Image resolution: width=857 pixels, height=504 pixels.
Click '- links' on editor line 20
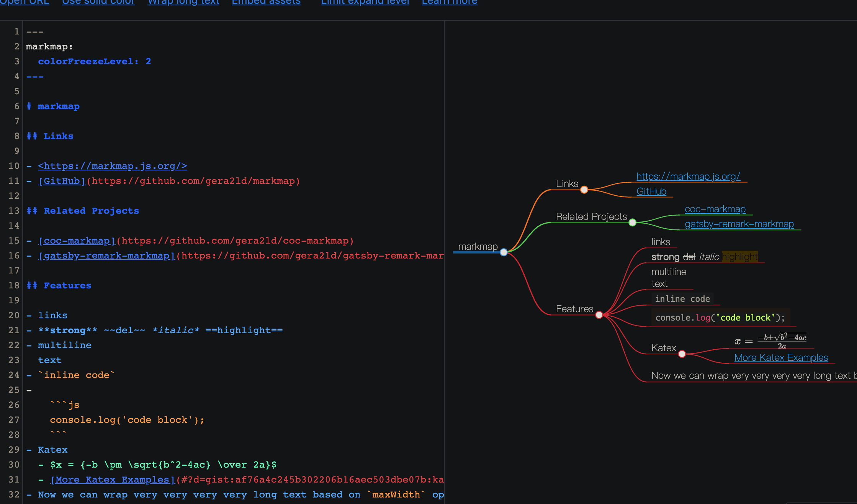47,315
